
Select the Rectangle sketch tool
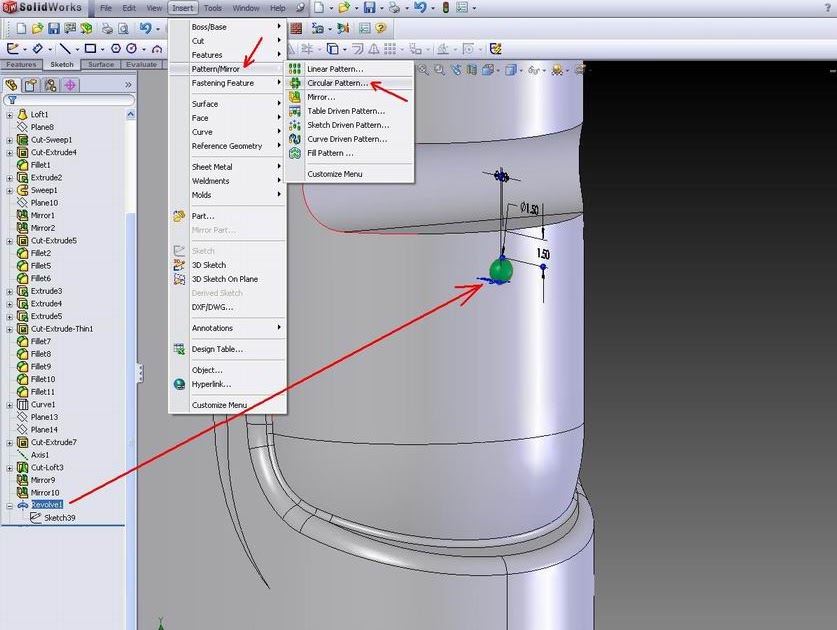point(91,48)
